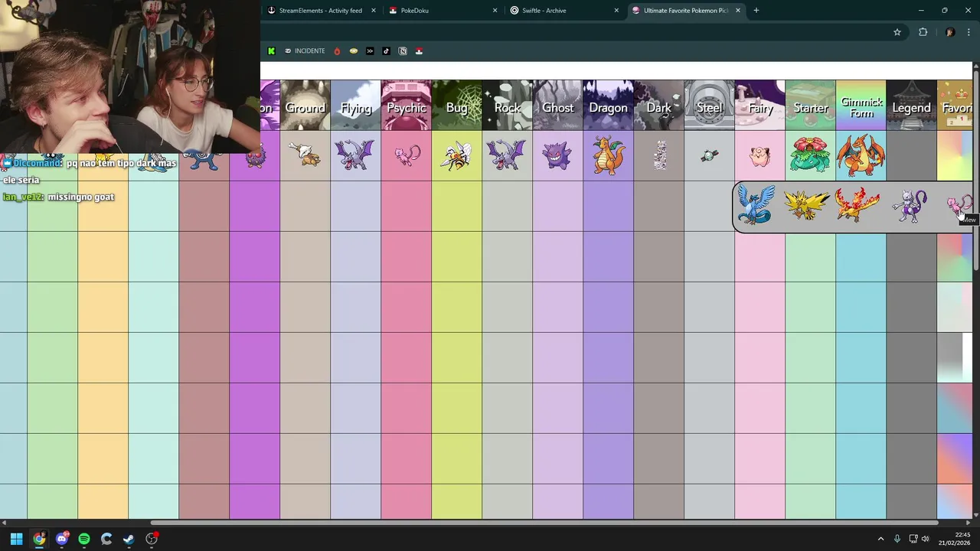Viewport: 980px width, 551px height.
Task: Close the StreamElements tab
Action: [374, 11]
